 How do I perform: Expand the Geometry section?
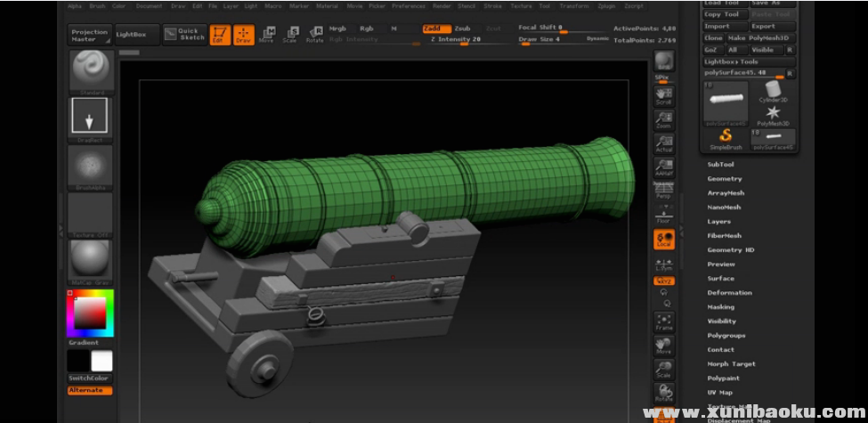[724, 179]
